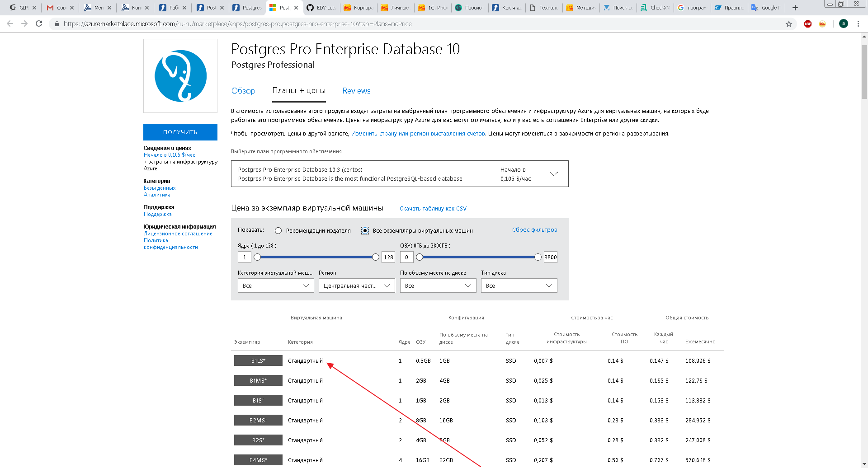Switch to the GLPI tab

20,8
